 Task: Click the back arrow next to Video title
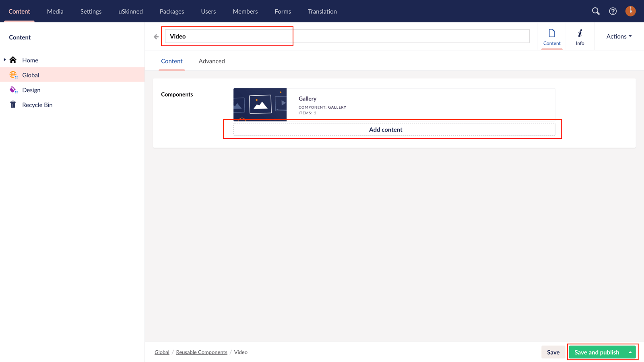tap(156, 36)
